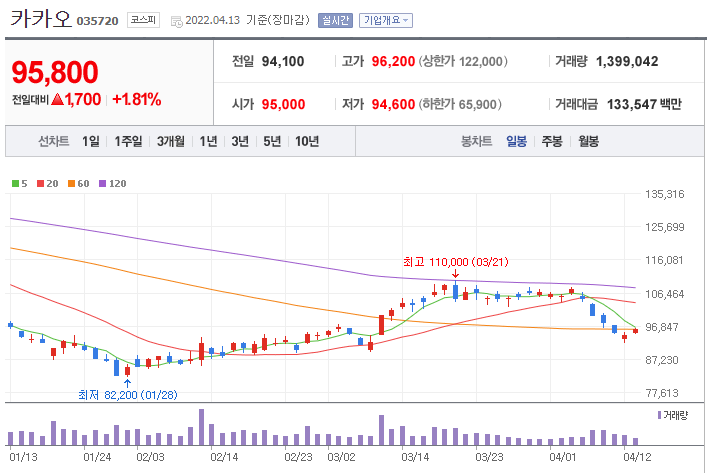Click the 고가 value 96,200
The width and height of the screenshot is (707, 473).
[393, 61]
